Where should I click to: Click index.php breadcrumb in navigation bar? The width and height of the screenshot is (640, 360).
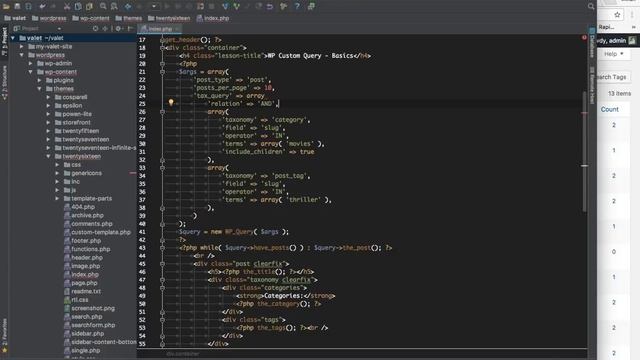(213, 18)
